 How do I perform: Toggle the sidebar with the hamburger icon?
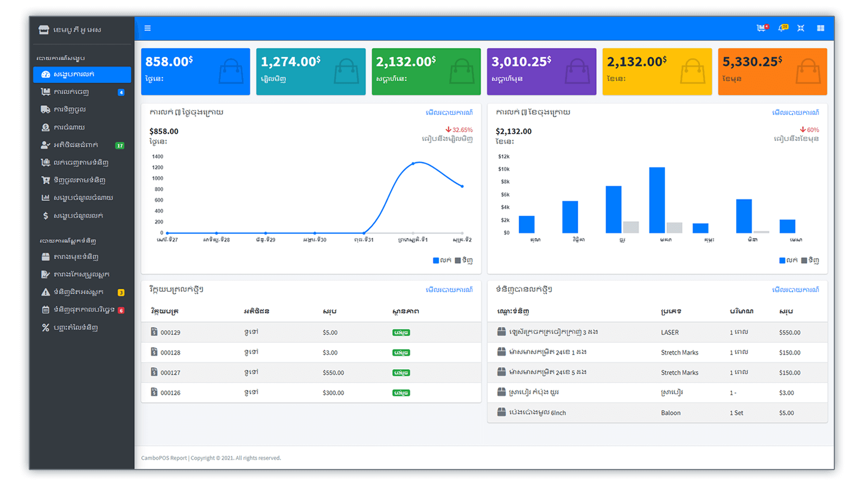click(x=148, y=28)
